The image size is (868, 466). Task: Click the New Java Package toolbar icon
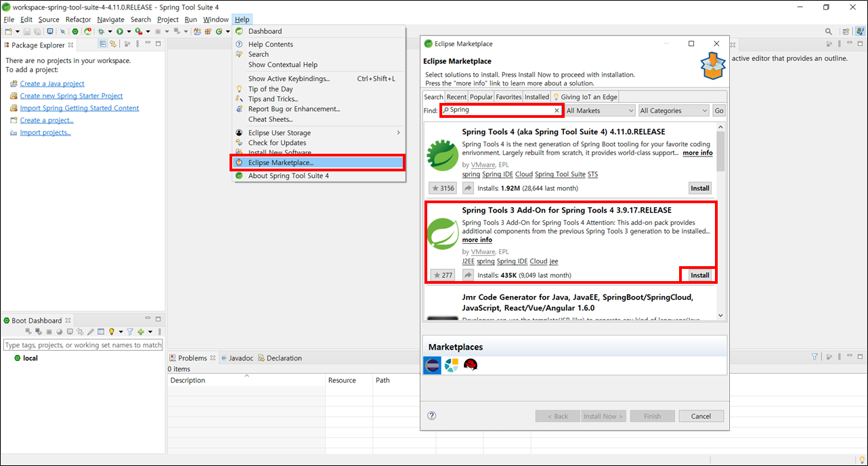point(208,31)
